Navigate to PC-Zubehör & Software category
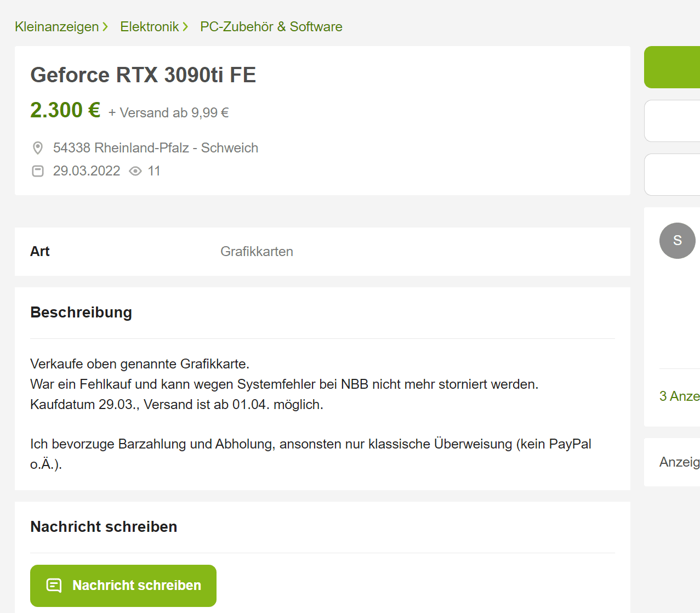Screen dimensions: 700x613 tap(271, 27)
